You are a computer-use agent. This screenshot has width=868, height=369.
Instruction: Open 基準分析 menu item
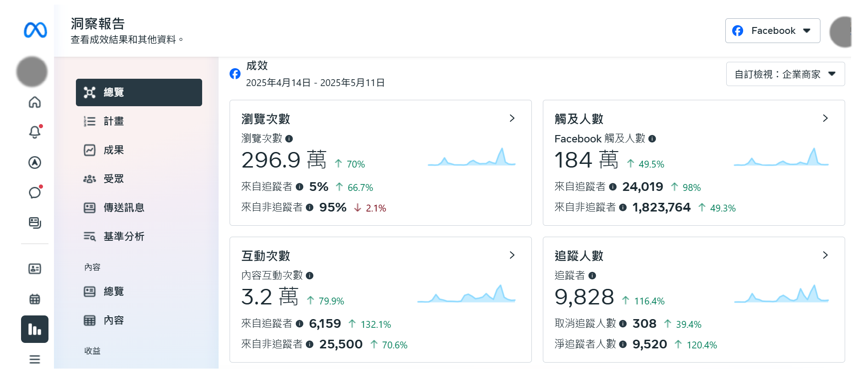123,237
